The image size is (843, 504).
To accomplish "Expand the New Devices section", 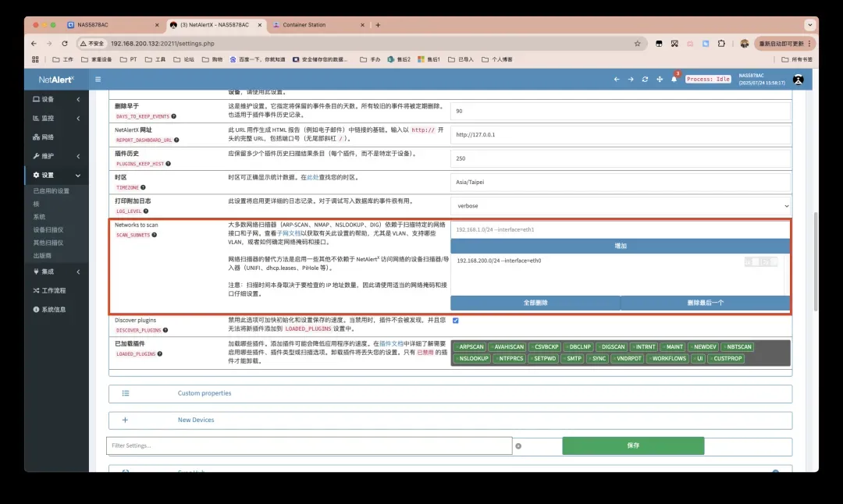I will 195,420.
